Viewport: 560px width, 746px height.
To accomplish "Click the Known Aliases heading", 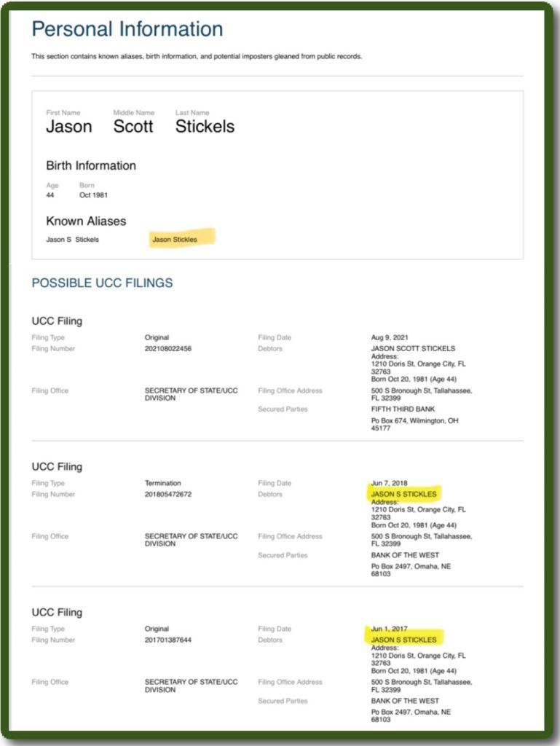I will (x=86, y=221).
